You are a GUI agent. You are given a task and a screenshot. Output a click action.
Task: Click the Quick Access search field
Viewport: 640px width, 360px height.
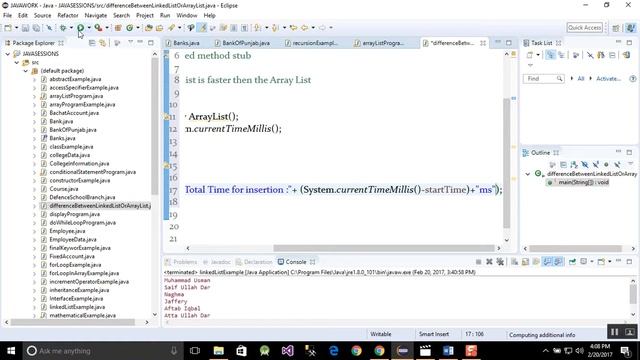584,28
